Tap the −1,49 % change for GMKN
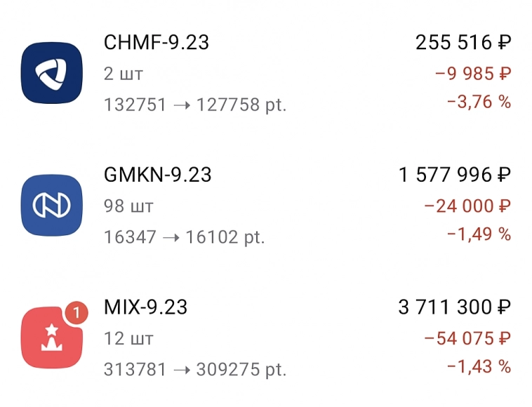532x407 pixels. point(479,234)
